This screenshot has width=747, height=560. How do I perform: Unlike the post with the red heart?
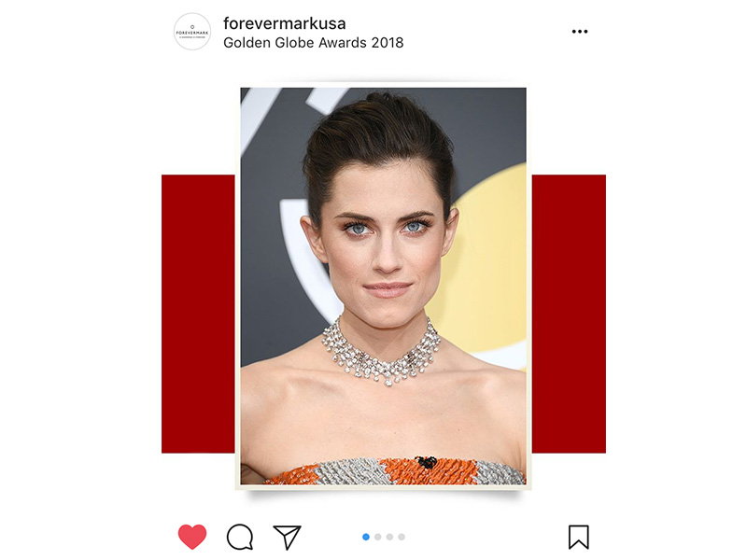click(x=192, y=537)
